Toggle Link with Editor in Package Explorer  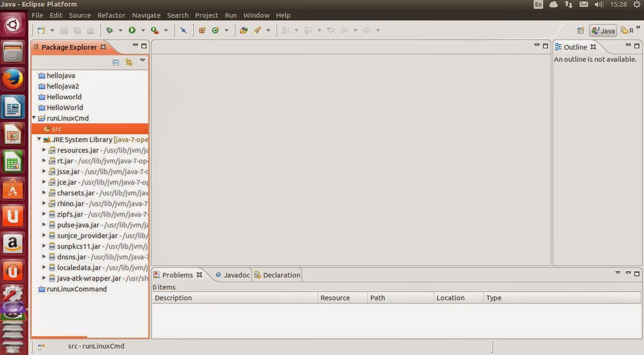[x=128, y=62]
